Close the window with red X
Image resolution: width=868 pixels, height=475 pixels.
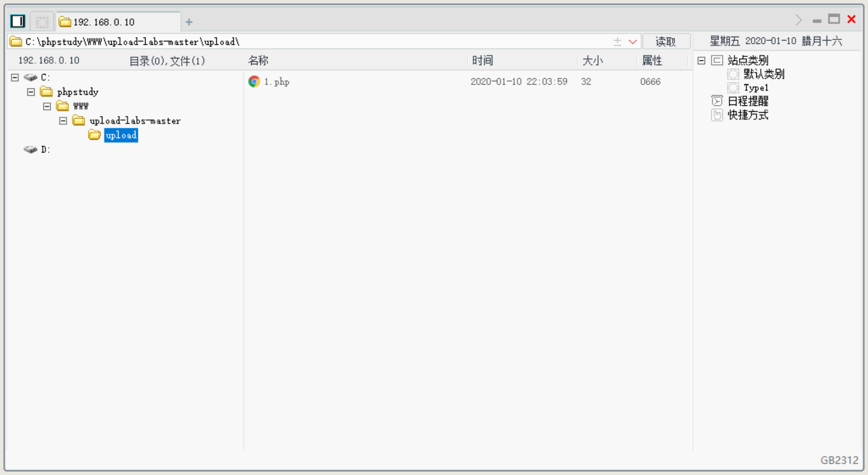pos(852,20)
